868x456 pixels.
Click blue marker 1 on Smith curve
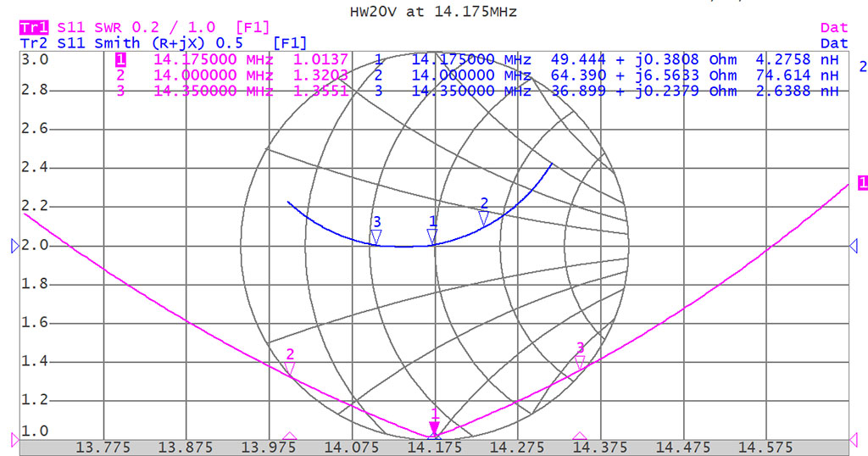432,236
